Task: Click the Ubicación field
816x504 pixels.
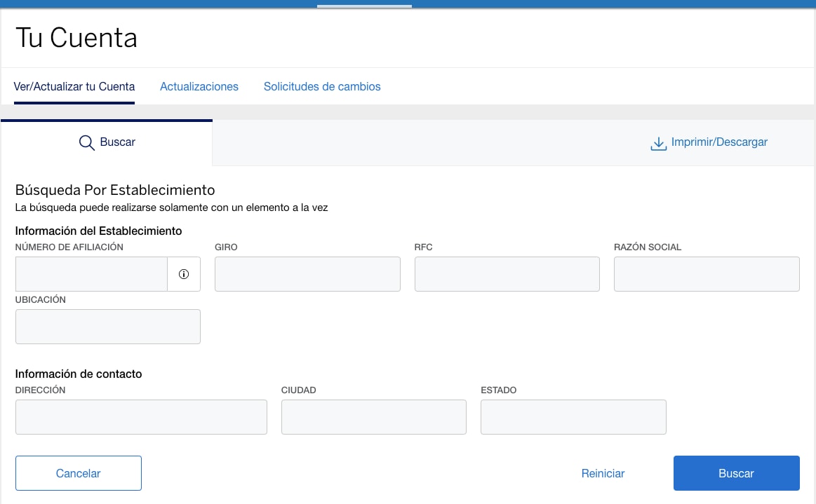Action: pos(107,327)
